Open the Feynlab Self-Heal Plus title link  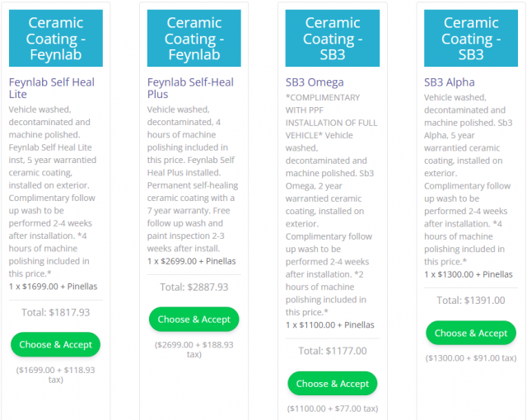pyautogui.click(x=190, y=88)
